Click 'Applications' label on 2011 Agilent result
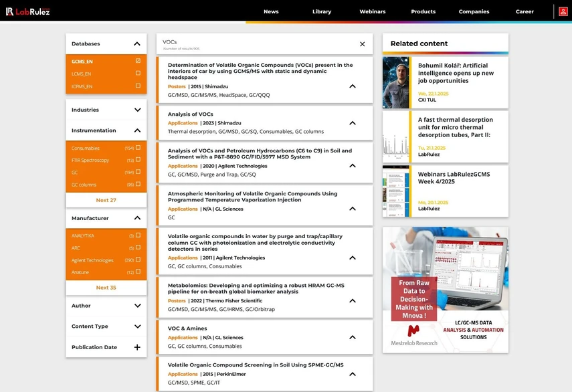The height and width of the screenshot is (392, 572). pos(183,258)
